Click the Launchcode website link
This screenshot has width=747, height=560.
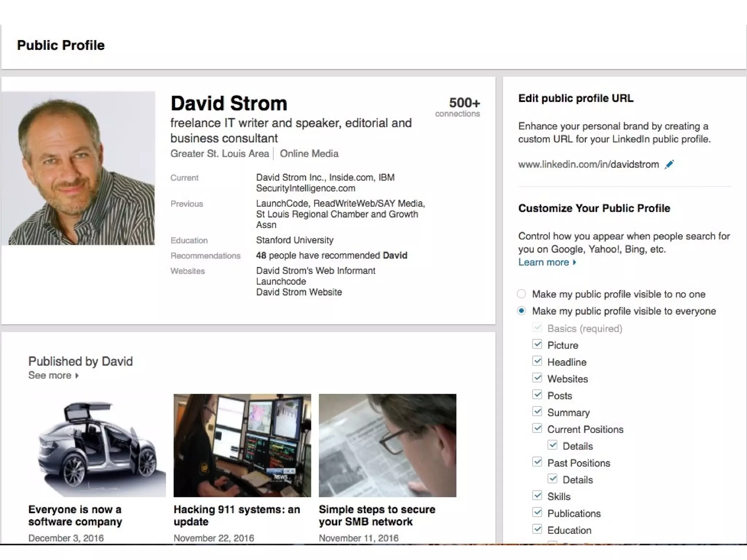coord(281,281)
